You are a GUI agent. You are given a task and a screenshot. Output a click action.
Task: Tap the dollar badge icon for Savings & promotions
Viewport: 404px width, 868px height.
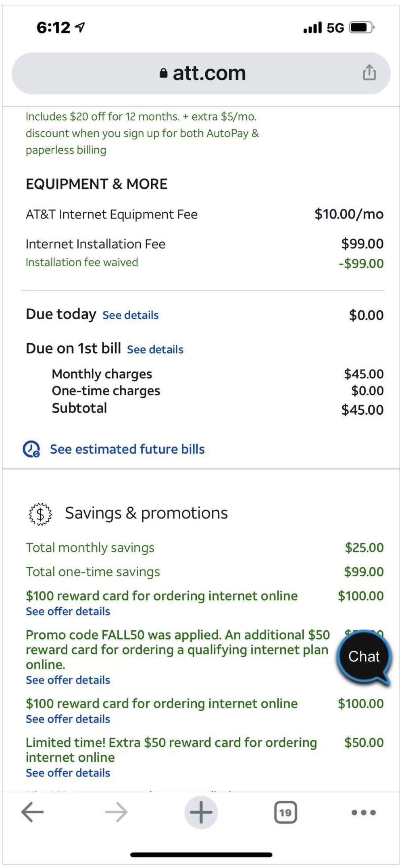[x=40, y=513]
